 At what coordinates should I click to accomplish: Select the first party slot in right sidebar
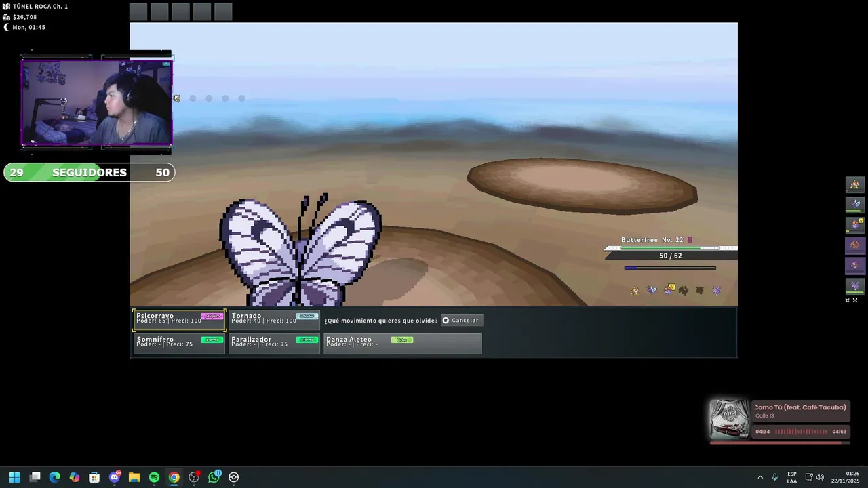click(x=855, y=184)
